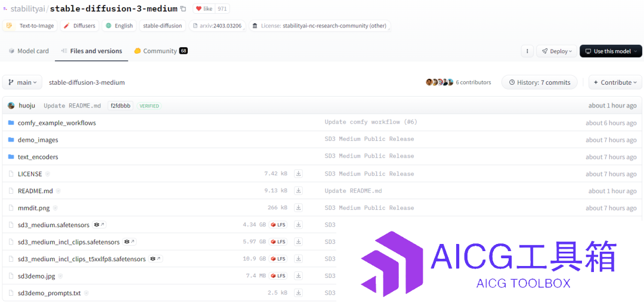This screenshot has height=303, width=644.
Task: Open the comfy_example_workflows folder
Action: click(x=57, y=123)
